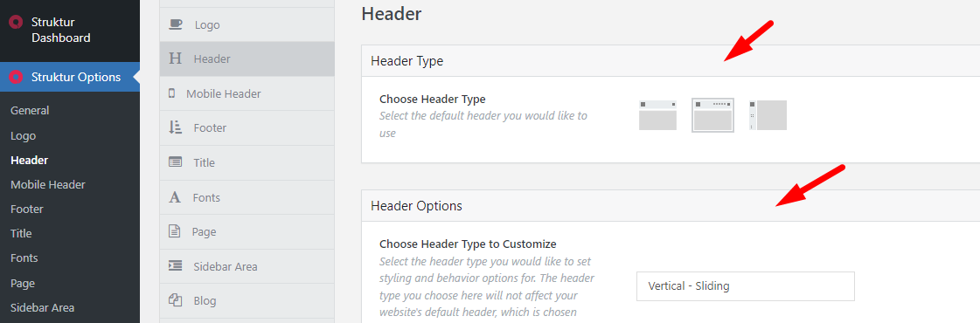Click the Page document icon
Screen dimensions: 980x323
pyautogui.click(x=174, y=231)
